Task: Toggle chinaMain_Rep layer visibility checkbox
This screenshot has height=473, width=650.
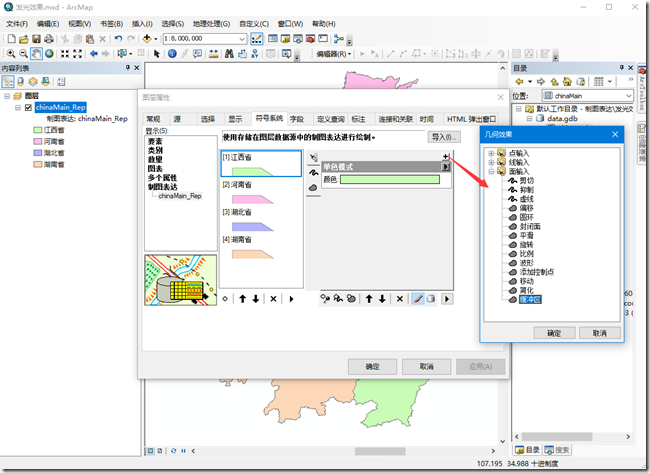Action: coord(28,108)
